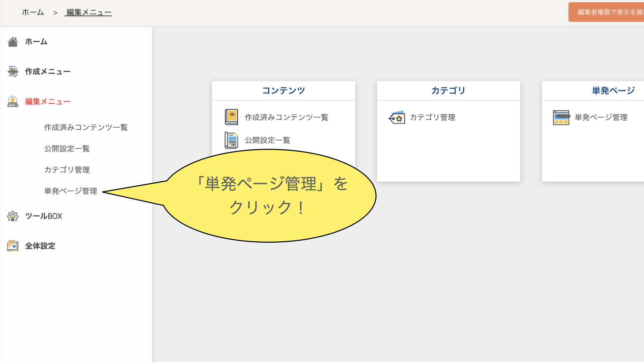Click the ホーム breadcrumb link

[33, 12]
